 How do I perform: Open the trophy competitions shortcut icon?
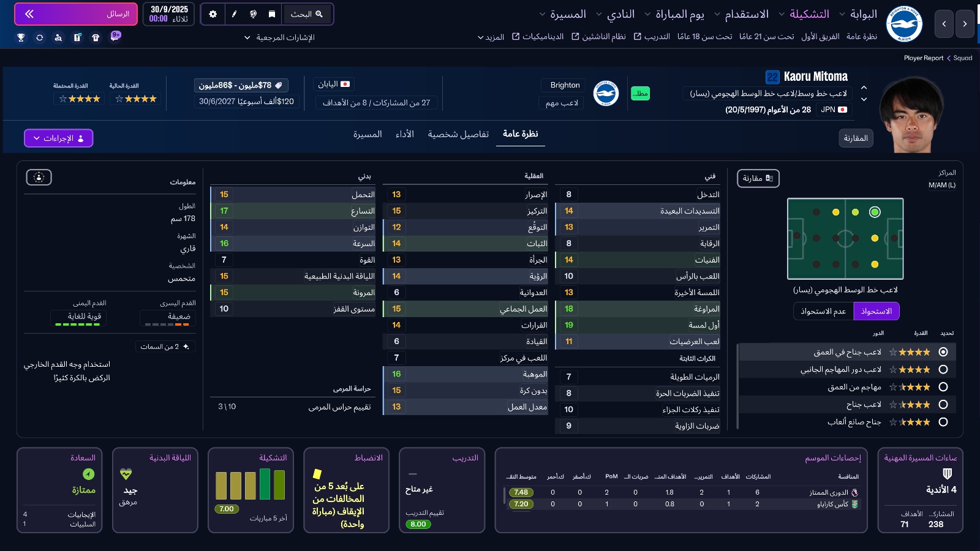pyautogui.click(x=21, y=37)
